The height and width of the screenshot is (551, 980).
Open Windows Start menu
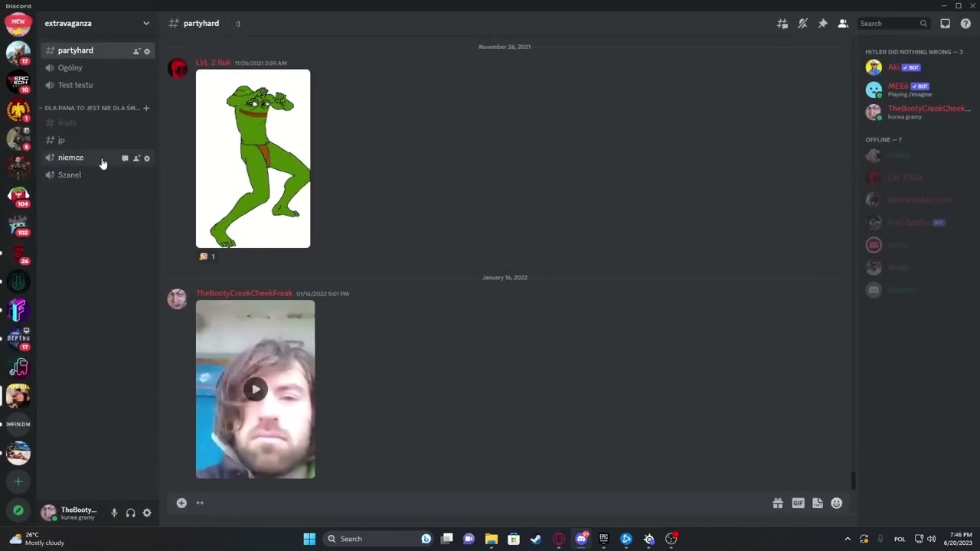pyautogui.click(x=309, y=539)
